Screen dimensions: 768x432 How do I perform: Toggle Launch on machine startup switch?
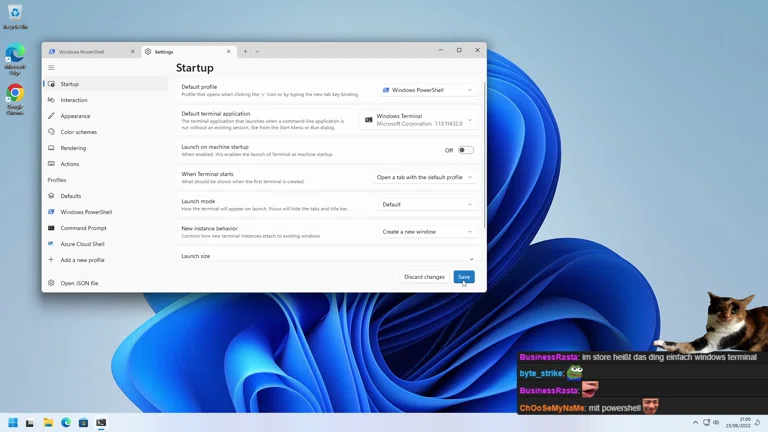466,150
